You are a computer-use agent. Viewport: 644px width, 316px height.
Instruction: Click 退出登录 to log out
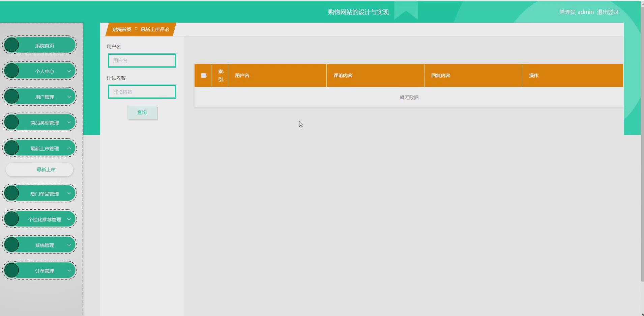pos(608,12)
